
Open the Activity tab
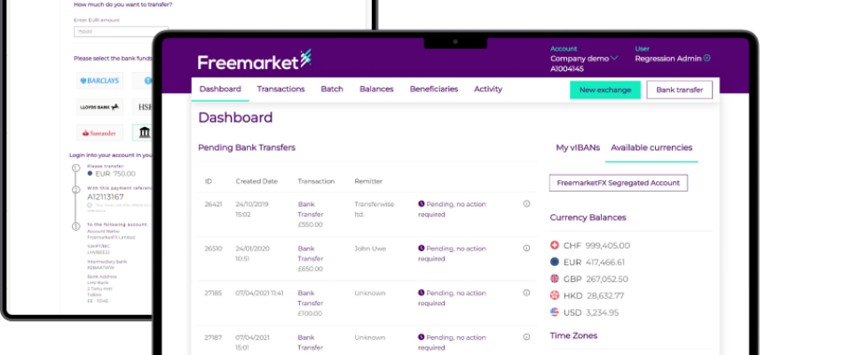pos(488,89)
